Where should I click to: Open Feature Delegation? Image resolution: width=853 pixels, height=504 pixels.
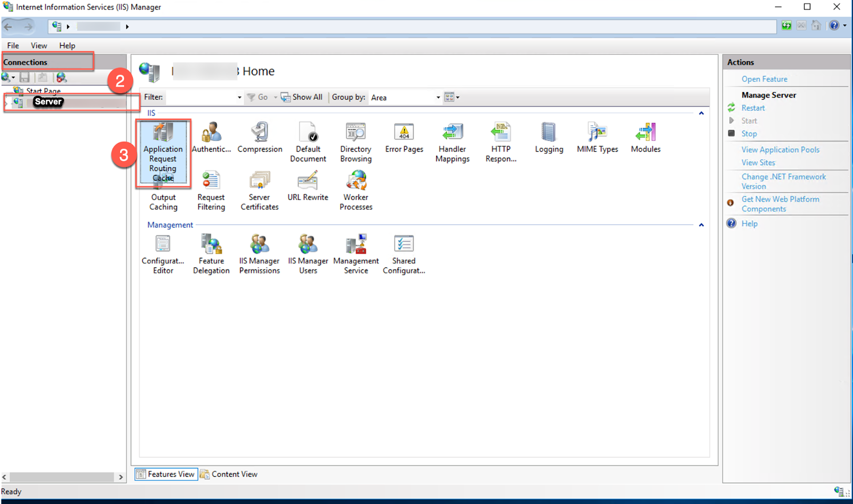tap(211, 255)
